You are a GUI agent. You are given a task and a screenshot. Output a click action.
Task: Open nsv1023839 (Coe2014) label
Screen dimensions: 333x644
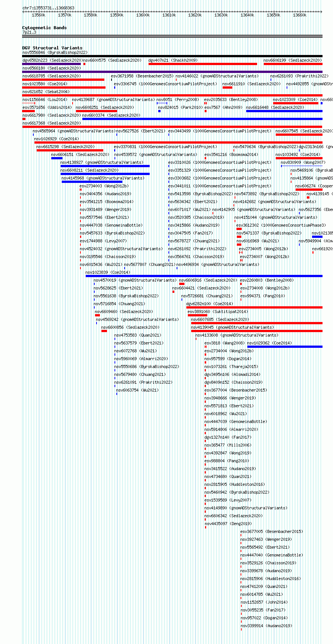point(108,272)
